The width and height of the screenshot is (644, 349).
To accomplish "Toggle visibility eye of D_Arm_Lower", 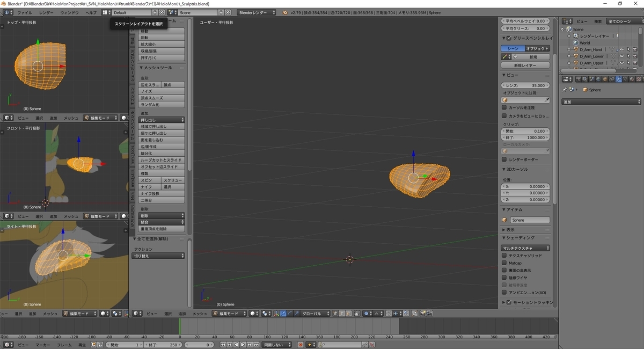I will 621,56.
